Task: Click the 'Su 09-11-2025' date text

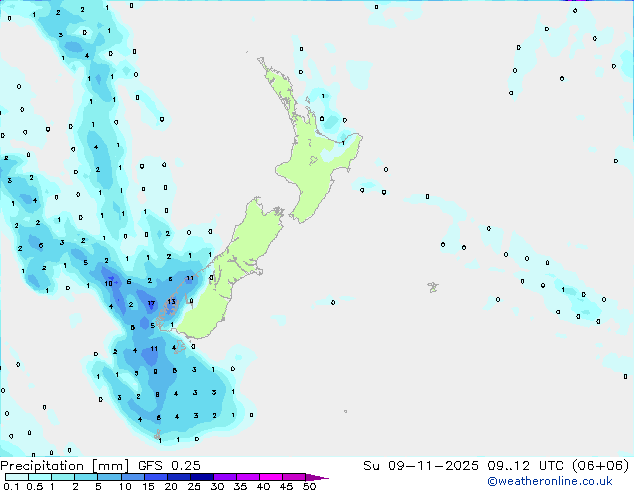Action: 421,466
